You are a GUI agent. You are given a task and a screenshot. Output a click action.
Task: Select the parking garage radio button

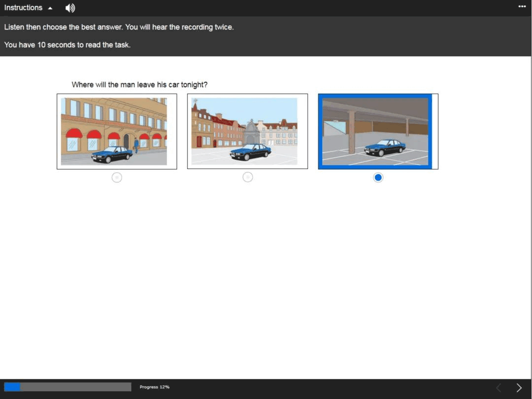(378, 177)
